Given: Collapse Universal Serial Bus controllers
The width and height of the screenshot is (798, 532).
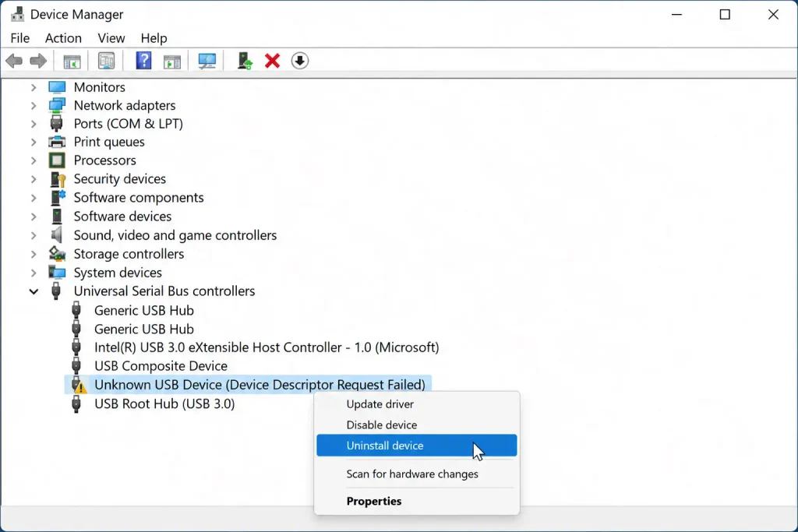Looking at the screenshot, I should (34, 291).
